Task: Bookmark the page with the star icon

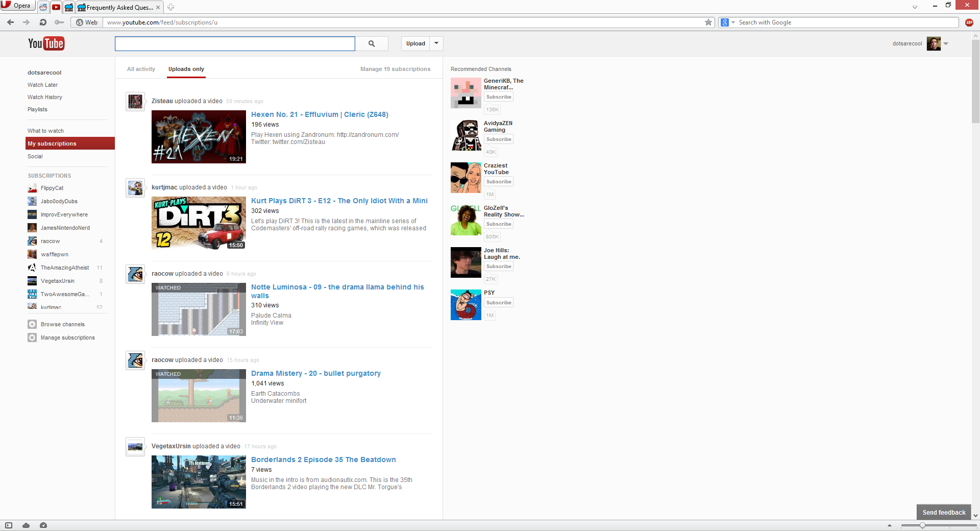Action: pos(708,22)
